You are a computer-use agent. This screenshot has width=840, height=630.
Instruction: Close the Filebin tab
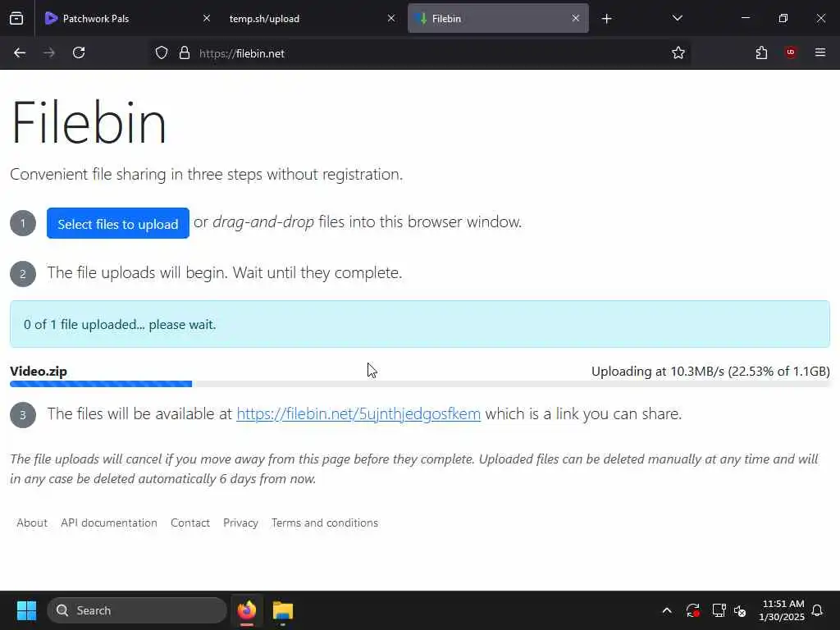[575, 19]
